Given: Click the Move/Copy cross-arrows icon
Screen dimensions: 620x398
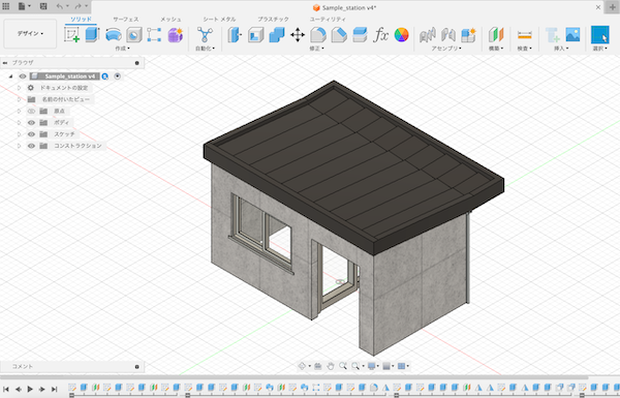Looking at the screenshot, I should [x=297, y=35].
